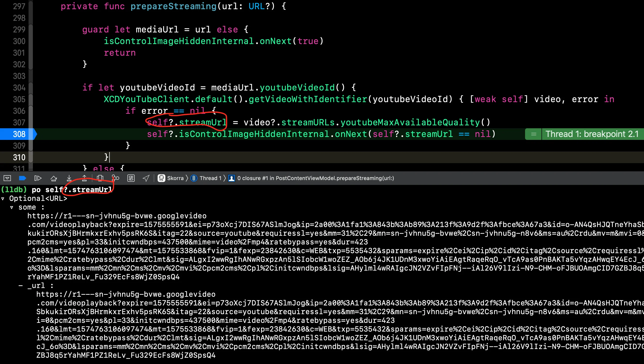Open Debug Memory Graph
The width and height of the screenshot is (644, 364).
point(116,178)
